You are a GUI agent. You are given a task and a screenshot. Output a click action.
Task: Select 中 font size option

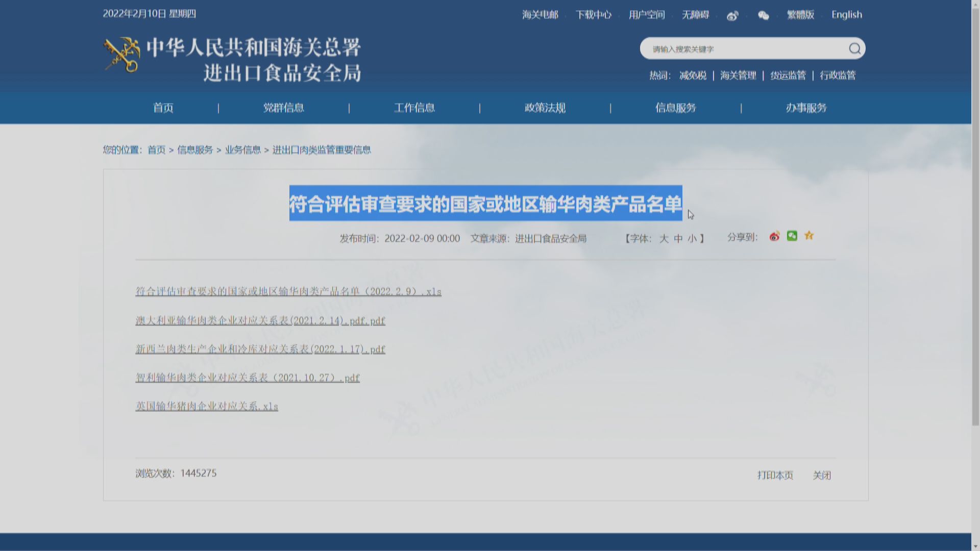coord(678,238)
